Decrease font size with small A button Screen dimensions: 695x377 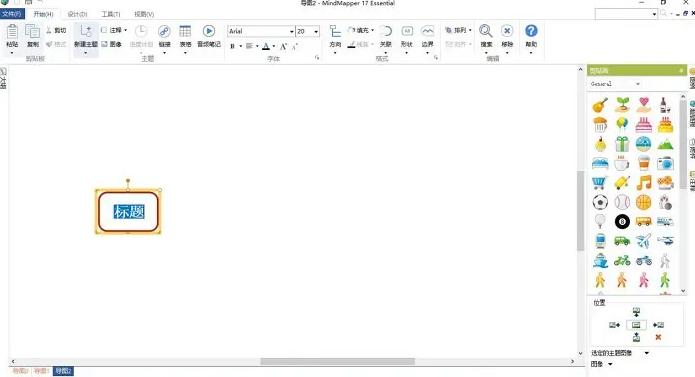295,46
